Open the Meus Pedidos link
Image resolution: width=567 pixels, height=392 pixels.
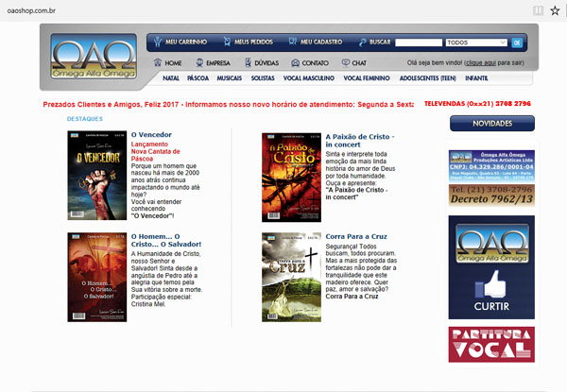point(253,42)
